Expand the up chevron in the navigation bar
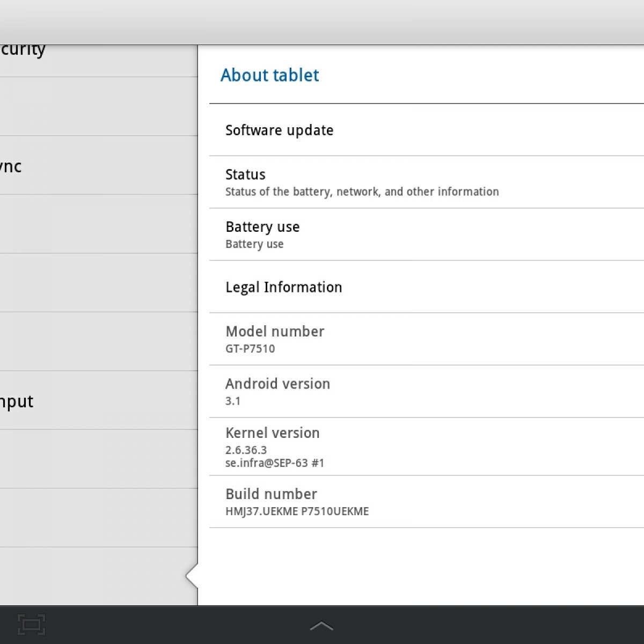Image resolution: width=644 pixels, height=644 pixels. tap(321, 626)
